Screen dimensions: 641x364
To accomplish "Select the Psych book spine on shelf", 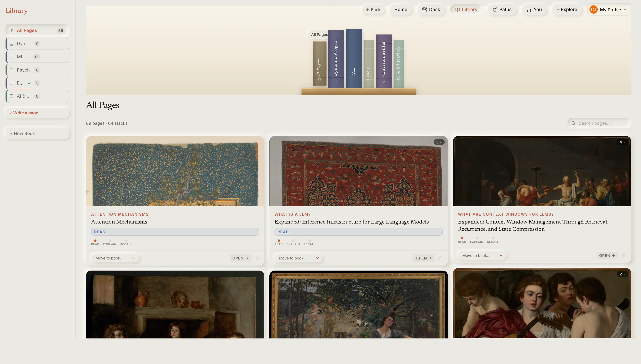I will pyautogui.click(x=369, y=64).
